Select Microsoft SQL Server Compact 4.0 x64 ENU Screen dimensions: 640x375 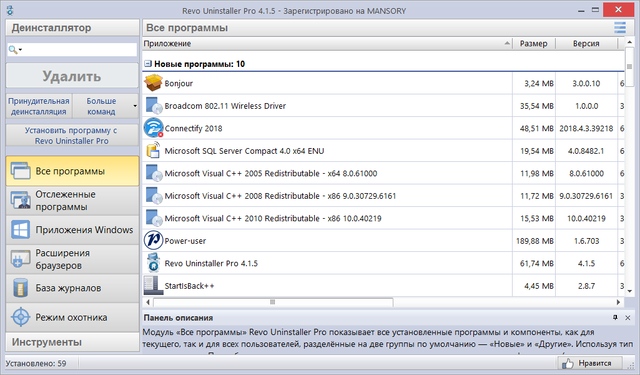pos(244,151)
